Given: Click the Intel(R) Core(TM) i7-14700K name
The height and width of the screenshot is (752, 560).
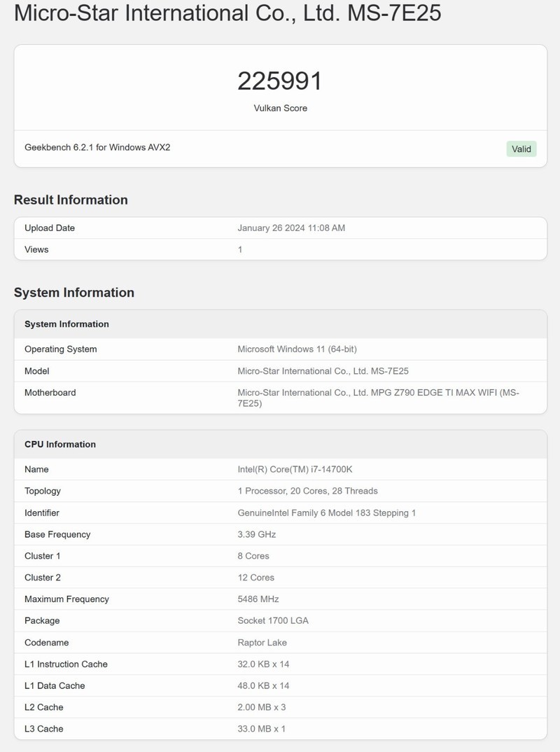Looking at the screenshot, I should pyautogui.click(x=300, y=469).
